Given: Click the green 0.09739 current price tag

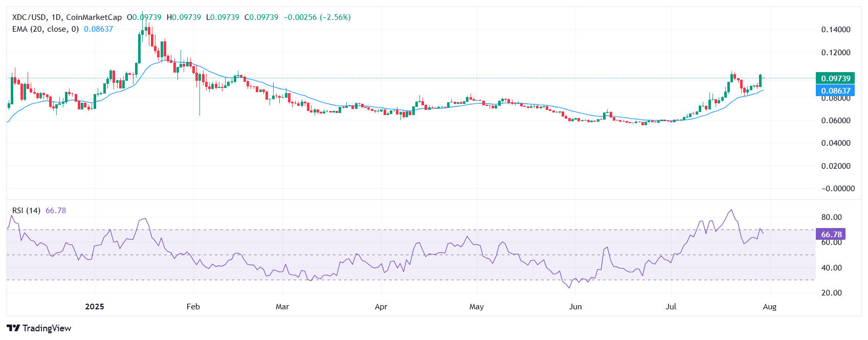Looking at the screenshot, I should (835, 78).
